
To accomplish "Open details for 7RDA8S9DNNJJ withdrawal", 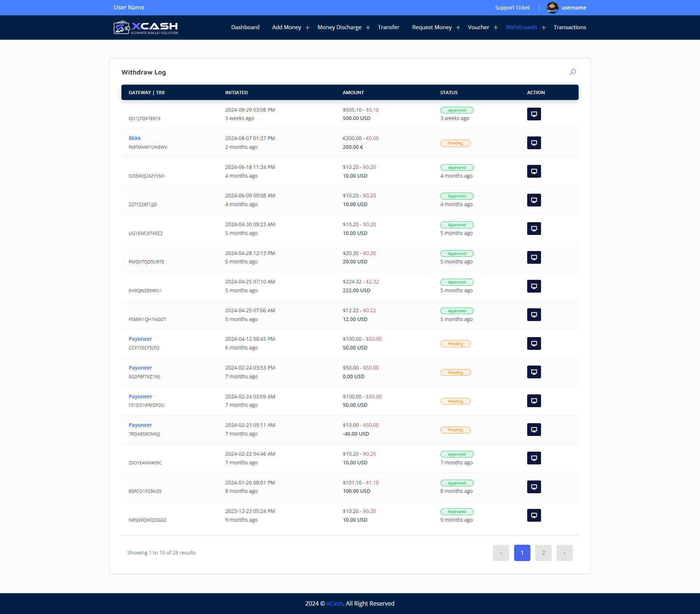I will pos(534,429).
